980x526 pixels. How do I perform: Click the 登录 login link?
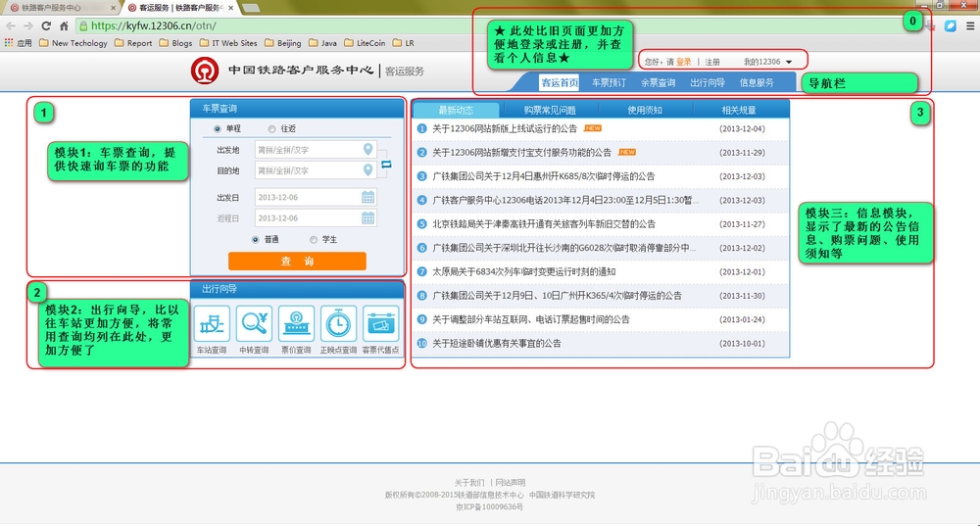tap(684, 62)
